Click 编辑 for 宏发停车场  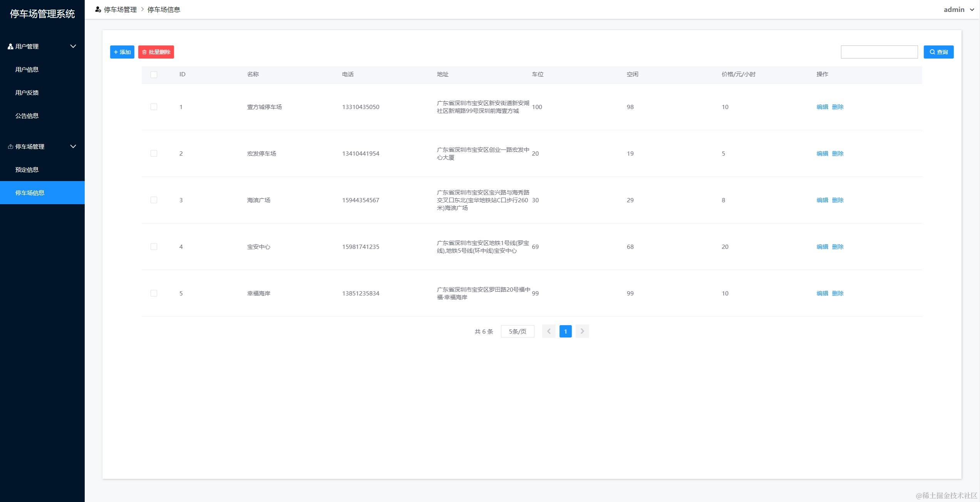[x=822, y=153]
